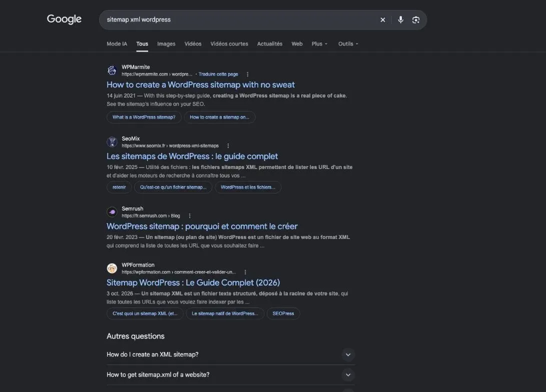The image size is (546, 392).
Task: Open more options for WPFormation result
Action: pos(245,272)
